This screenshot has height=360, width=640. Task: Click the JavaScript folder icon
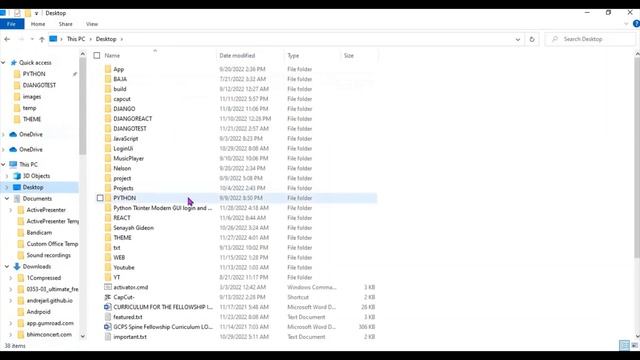[108, 138]
